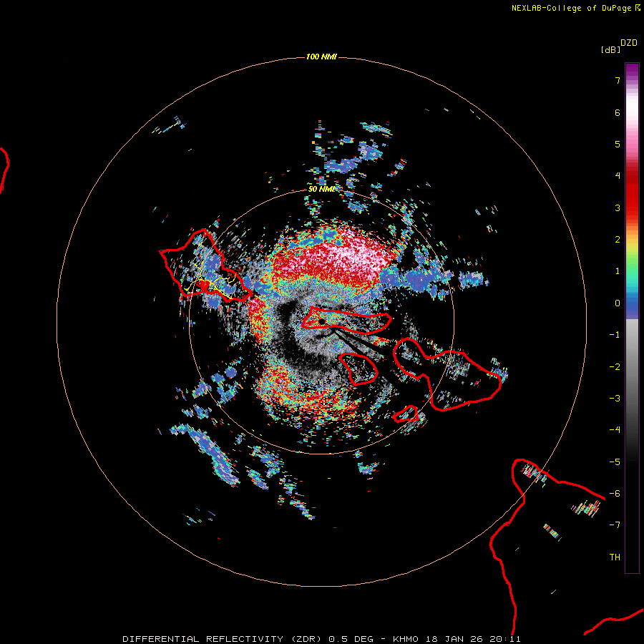Click the "-6" value on the dB scale
The height and width of the screenshot is (644, 644).
[x=615, y=494]
